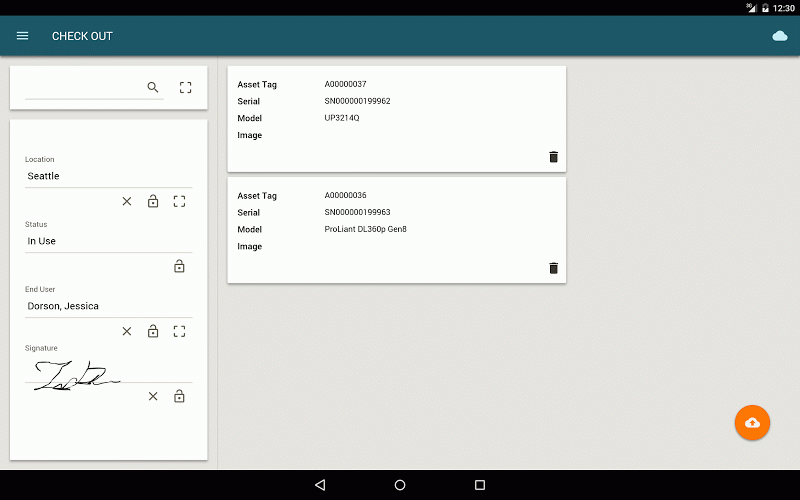Tap model ProLiant DL360p Gen8 value
The height and width of the screenshot is (500, 800).
tap(365, 229)
